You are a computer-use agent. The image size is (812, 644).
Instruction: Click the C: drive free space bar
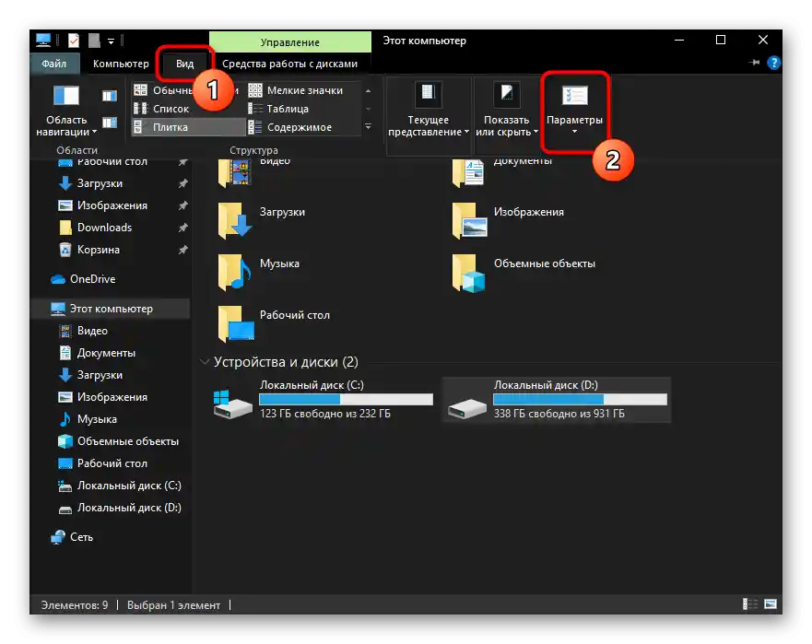tap(346, 399)
